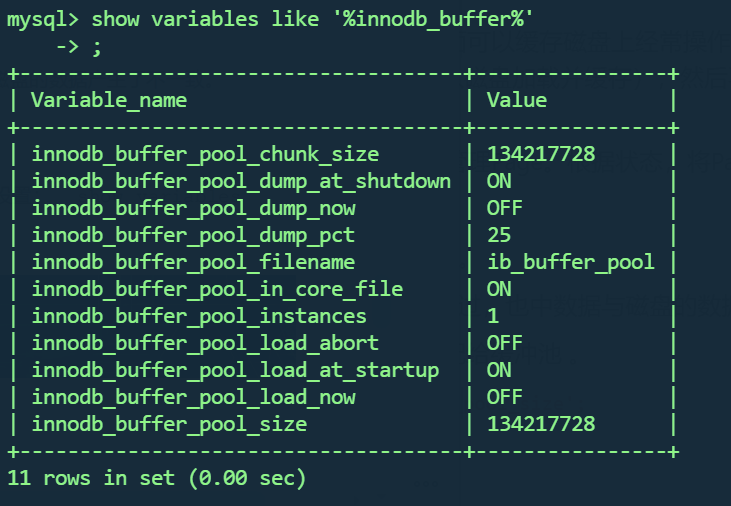Click the innodb_buffer_pool_dump_at_shutdown variable name
Viewport: 731px width, 506px height.
241,181
